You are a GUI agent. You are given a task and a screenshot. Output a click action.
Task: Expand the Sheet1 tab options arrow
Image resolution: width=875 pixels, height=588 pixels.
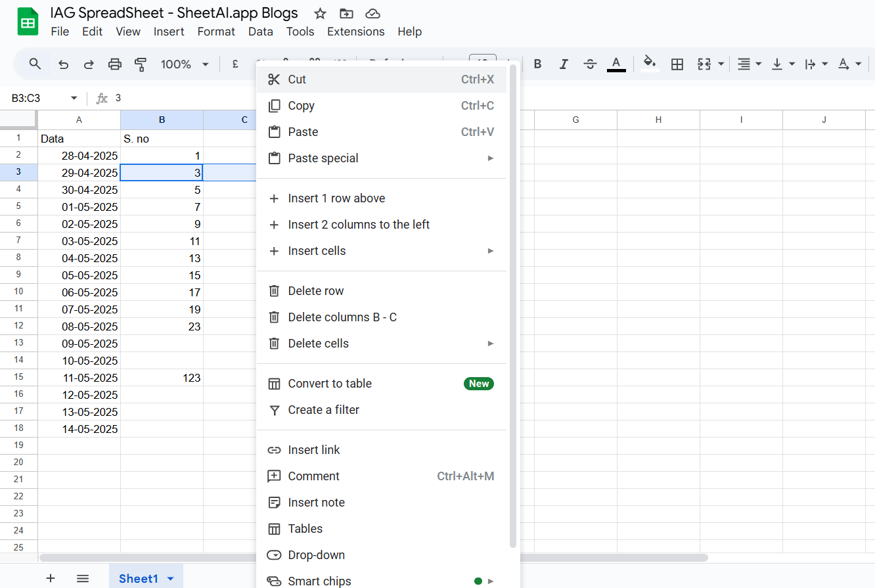(x=171, y=579)
